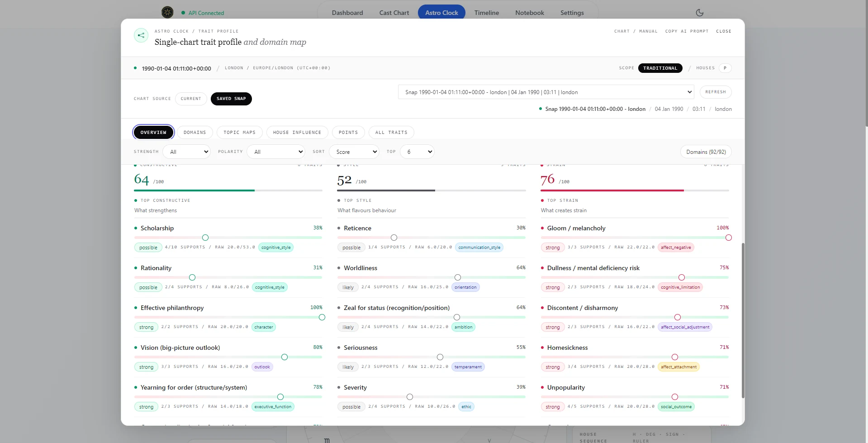Open Notebook in top navigation
The image size is (868, 443).
pos(530,13)
